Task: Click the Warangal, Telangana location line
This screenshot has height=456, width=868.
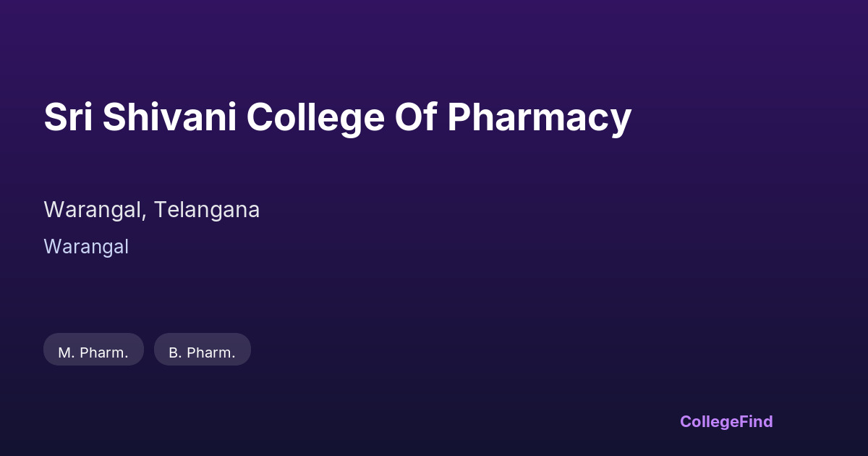Action: [152, 210]
